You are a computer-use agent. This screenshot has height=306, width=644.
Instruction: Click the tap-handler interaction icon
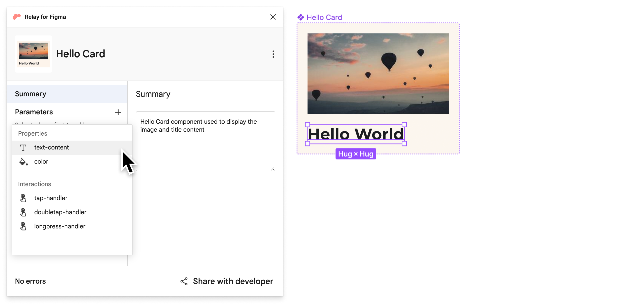23,198
